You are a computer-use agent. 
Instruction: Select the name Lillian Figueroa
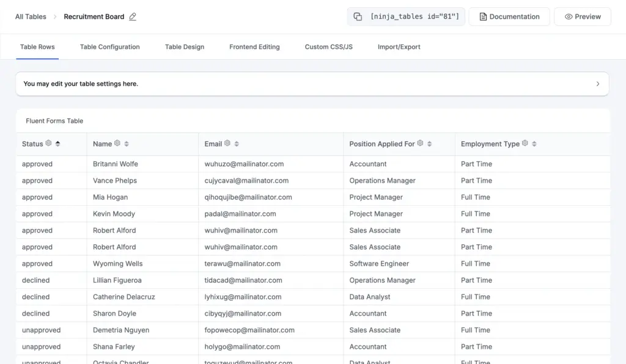point(117,280)
